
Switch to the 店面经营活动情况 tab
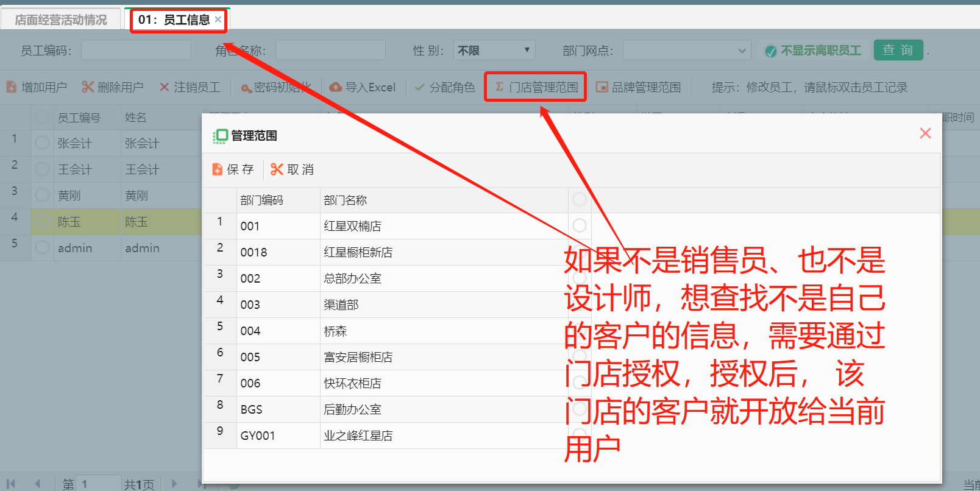[x=61, y=19]
